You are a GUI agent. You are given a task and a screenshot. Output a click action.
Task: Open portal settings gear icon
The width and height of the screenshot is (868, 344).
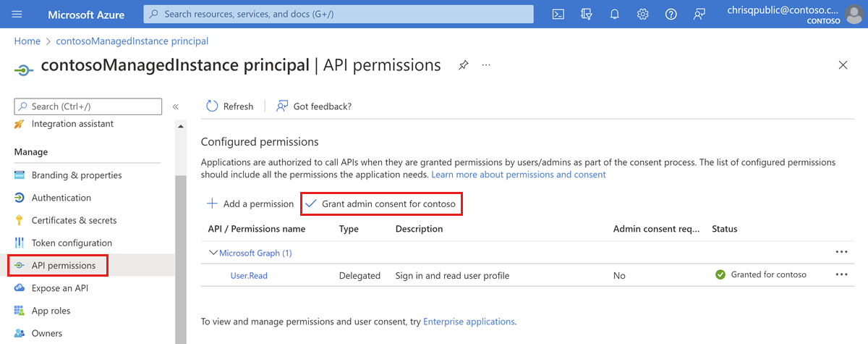pos(642,14)
